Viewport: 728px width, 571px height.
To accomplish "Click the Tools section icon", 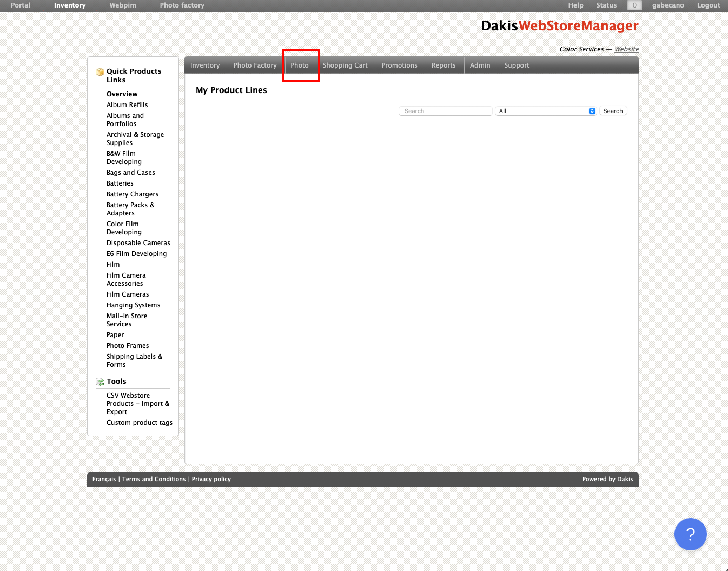I will (x=100, y=382).
